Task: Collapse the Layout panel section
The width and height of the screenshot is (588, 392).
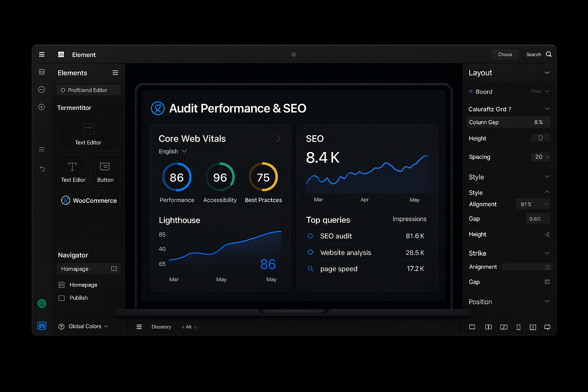Action: pyautogui.click(x=547, y=73)
